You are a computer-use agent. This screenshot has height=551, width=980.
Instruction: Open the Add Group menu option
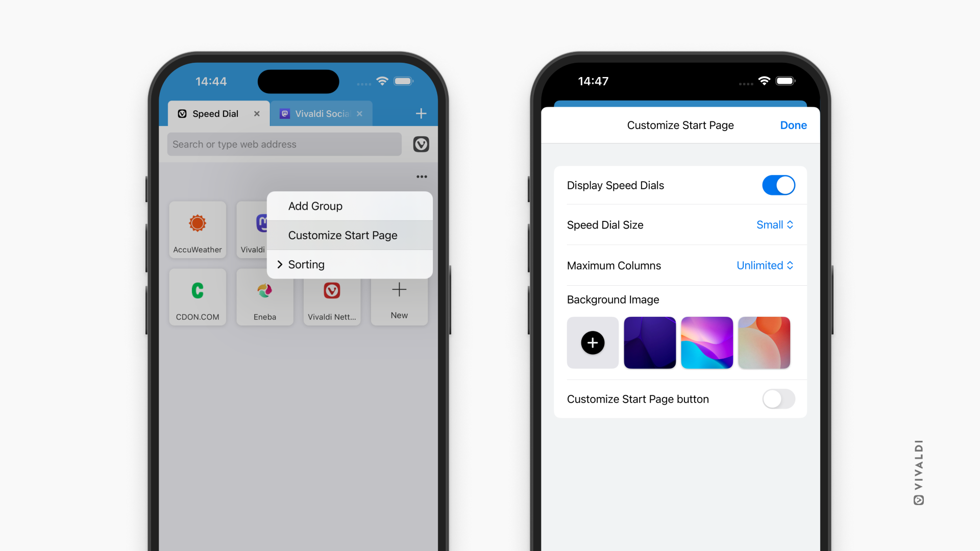[x=315, y=206]
